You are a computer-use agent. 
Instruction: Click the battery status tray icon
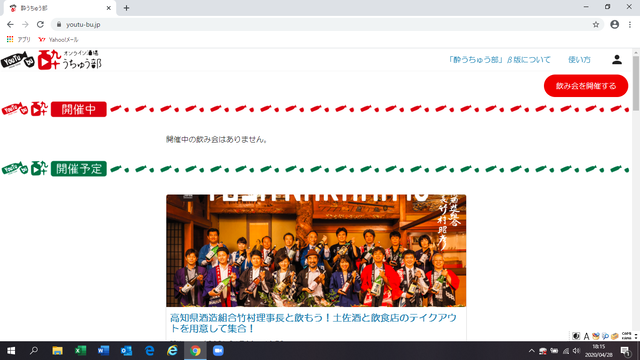click(x=554, y=351)
